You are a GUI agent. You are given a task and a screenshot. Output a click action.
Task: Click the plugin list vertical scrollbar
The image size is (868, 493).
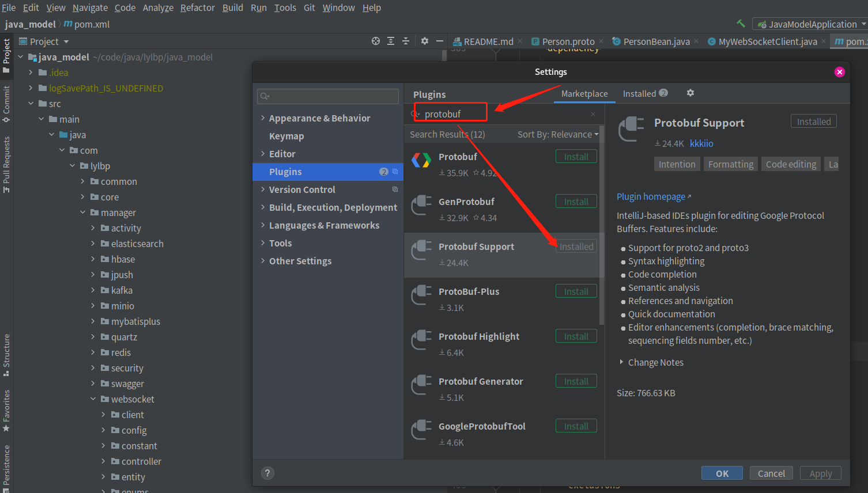(602, 225)
